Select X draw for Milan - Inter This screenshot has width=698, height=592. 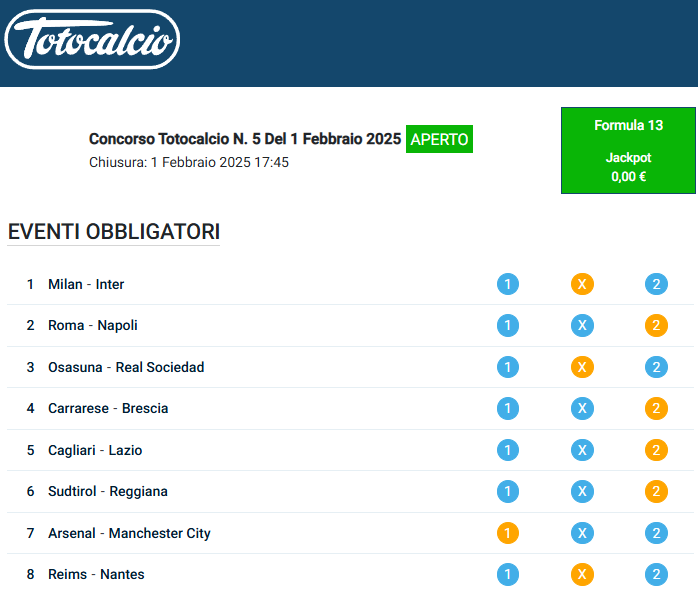[x=582, y=284]
